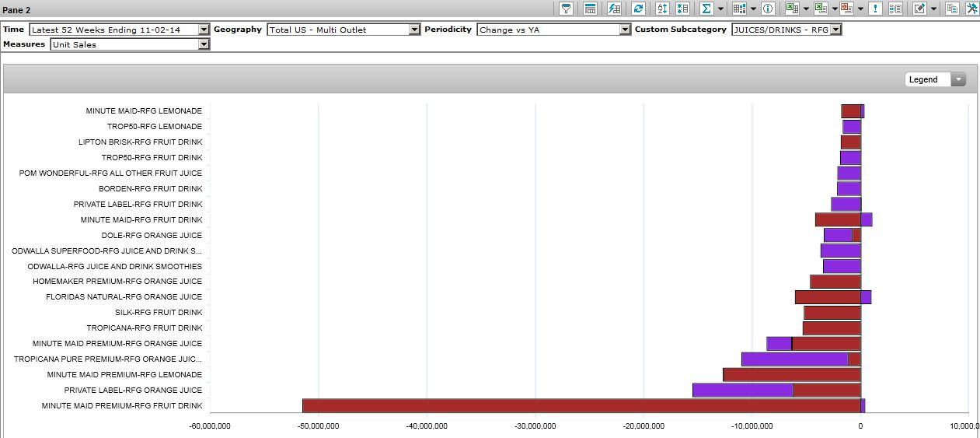Open the Custom Subcategory dropdown

coord(835,30)
